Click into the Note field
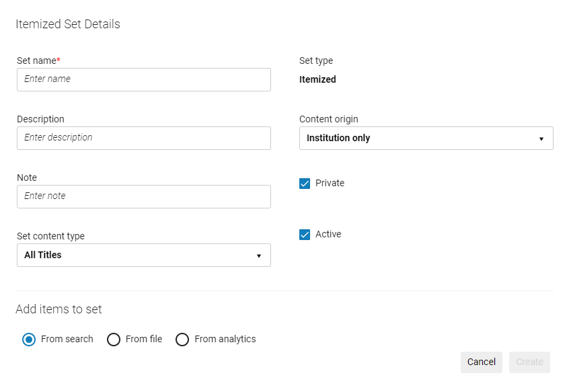 pyautogui.click(x=143, y=196)
